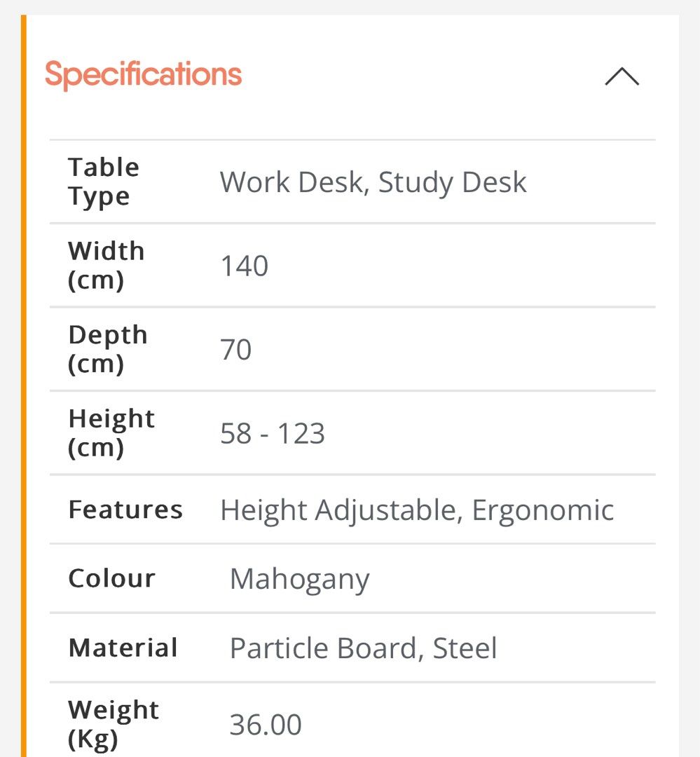Click the value 70 for Depth
The image size is (700, 757).
coord(237,349)
